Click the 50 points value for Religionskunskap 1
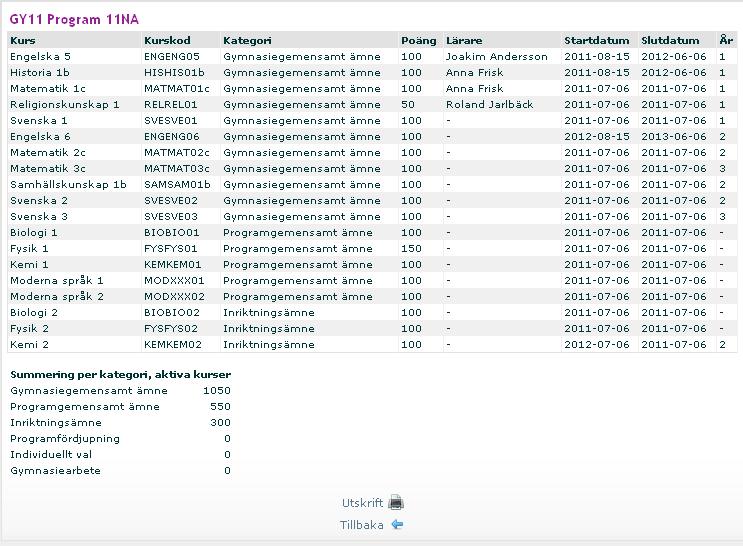 coord(408,105)
